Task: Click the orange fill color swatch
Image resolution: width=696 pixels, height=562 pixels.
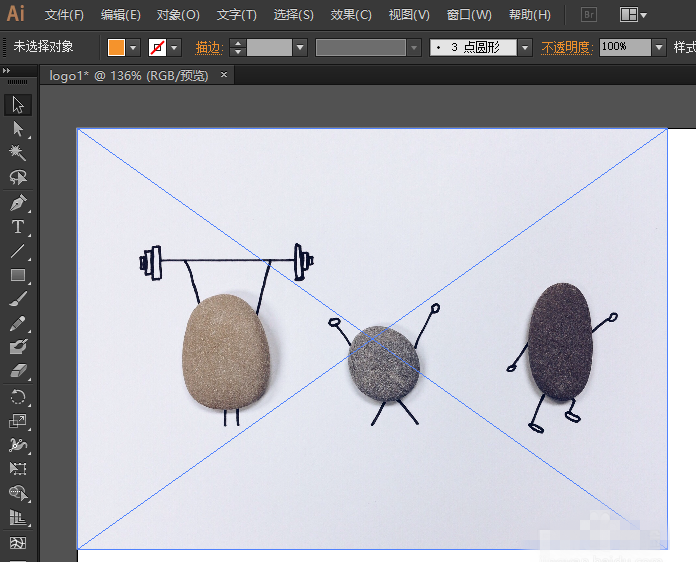Action: 116,47
